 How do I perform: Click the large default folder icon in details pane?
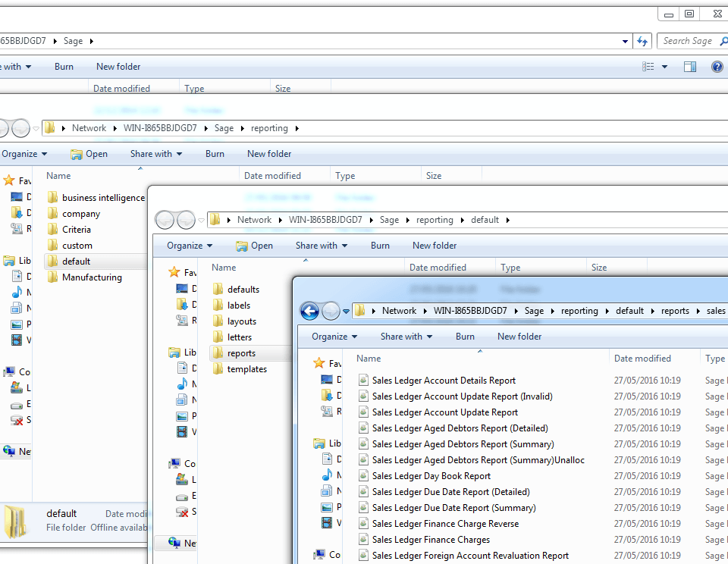[16, 522]
